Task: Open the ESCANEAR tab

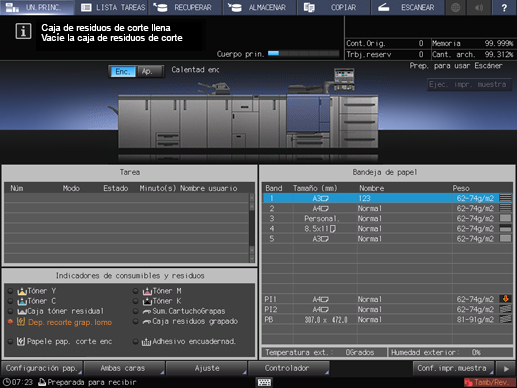Action: click(408, 7)
